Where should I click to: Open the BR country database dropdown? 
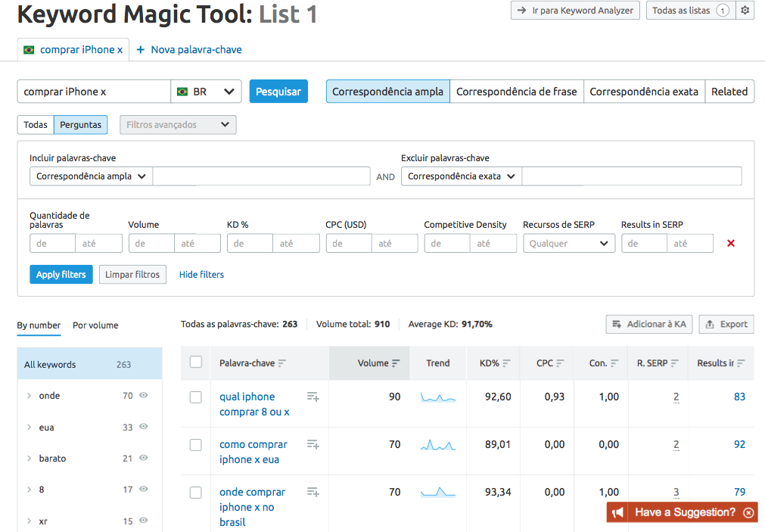(206, 92)
